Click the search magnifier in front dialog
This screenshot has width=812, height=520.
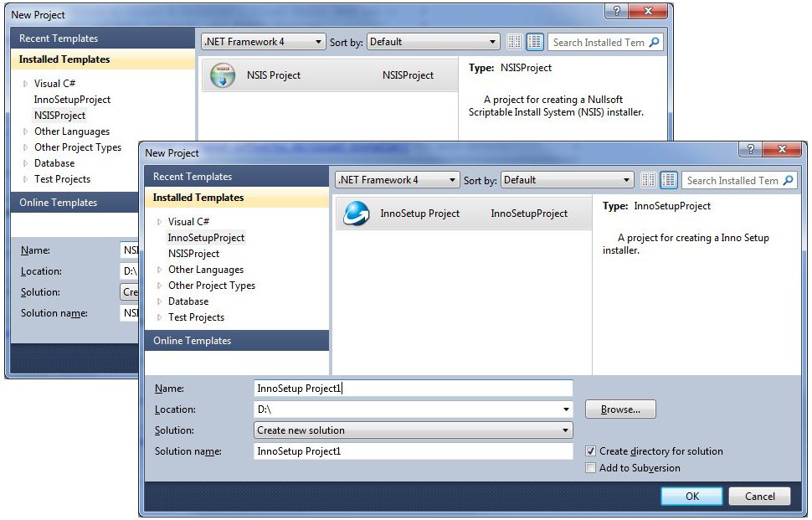click(x=789, y=180)
